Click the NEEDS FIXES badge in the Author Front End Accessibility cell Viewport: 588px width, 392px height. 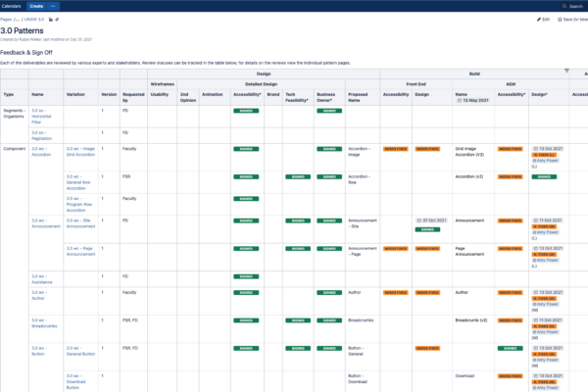point(396,293)
